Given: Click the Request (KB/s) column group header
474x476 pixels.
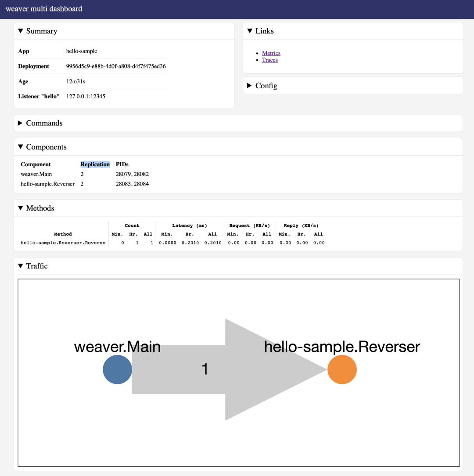Looking at the screenshot, I should point(250,225).
